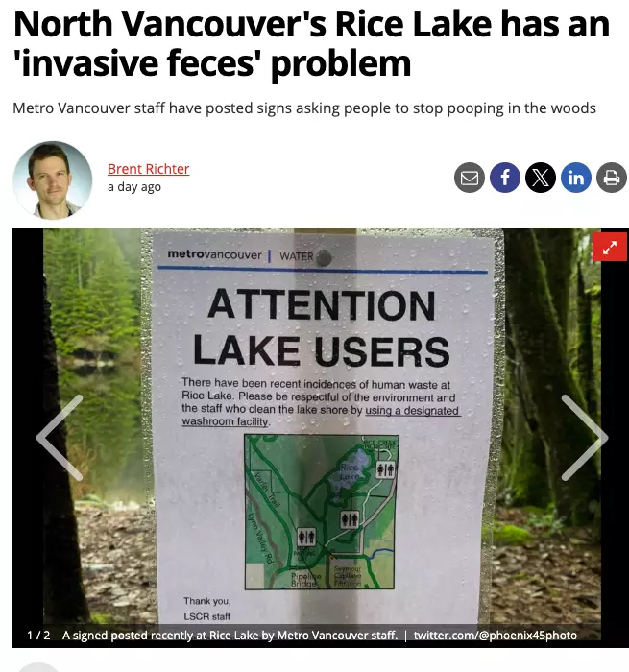Click the photo caption about Metro Vancouver staff
This screenshot has height=672, width=629.
click(230, 636)
